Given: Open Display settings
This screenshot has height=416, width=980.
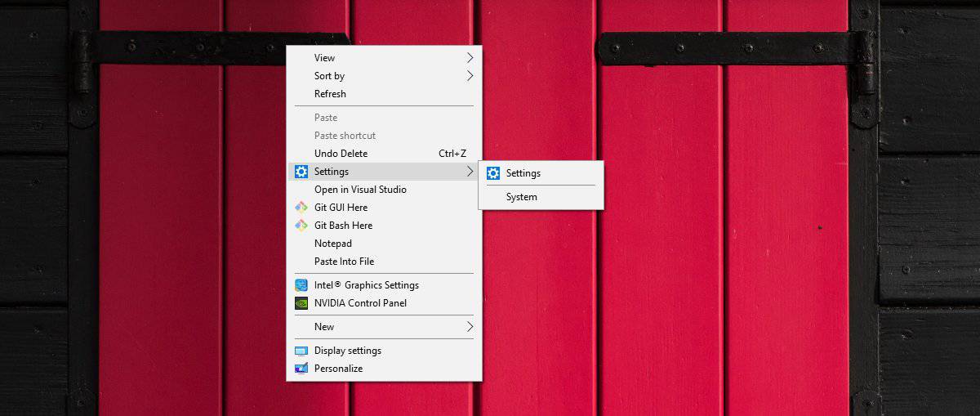Looking at the screenshot, I should point(384,351).
